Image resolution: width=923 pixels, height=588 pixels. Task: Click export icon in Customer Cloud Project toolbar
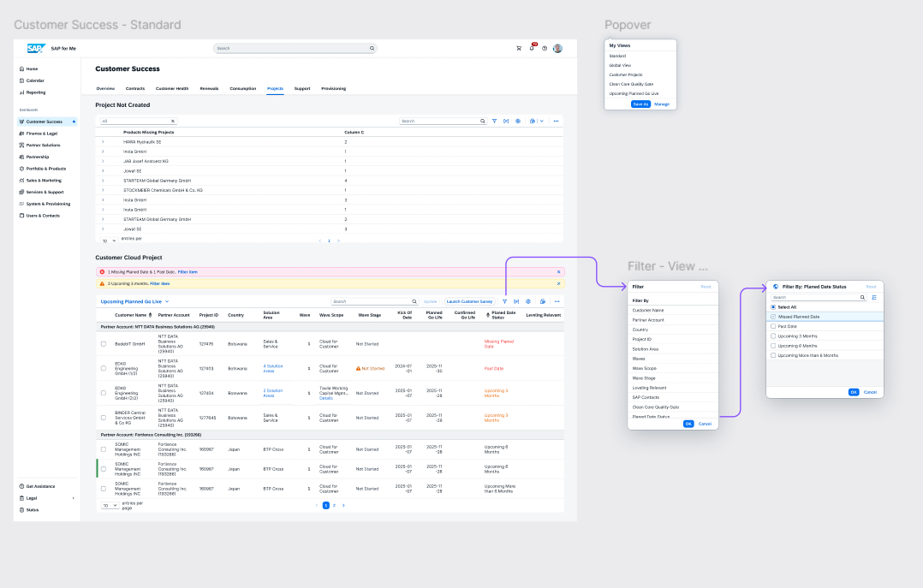(x=543, y=301)
